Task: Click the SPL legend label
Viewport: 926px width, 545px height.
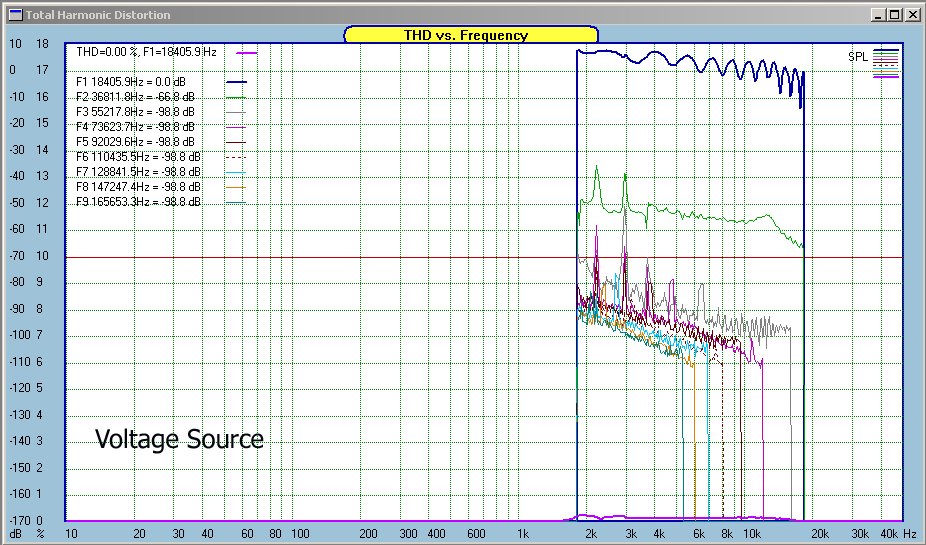Action: click(x=857, y=57)
